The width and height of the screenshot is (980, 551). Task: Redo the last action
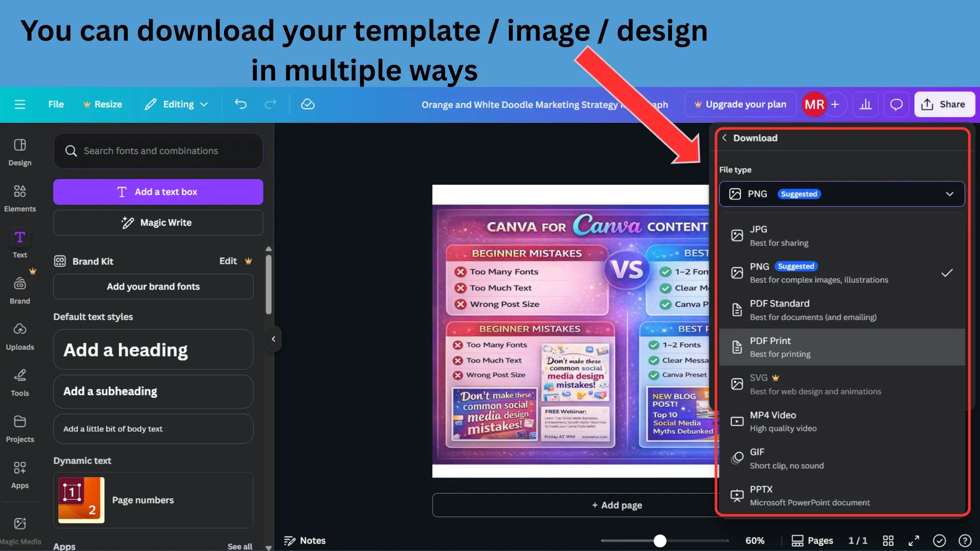(270, 105)
